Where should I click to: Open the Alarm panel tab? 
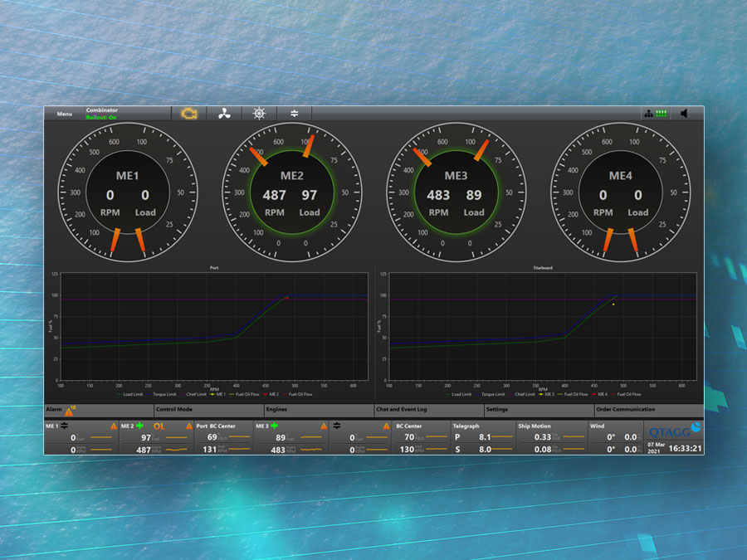tap(55, 410)
